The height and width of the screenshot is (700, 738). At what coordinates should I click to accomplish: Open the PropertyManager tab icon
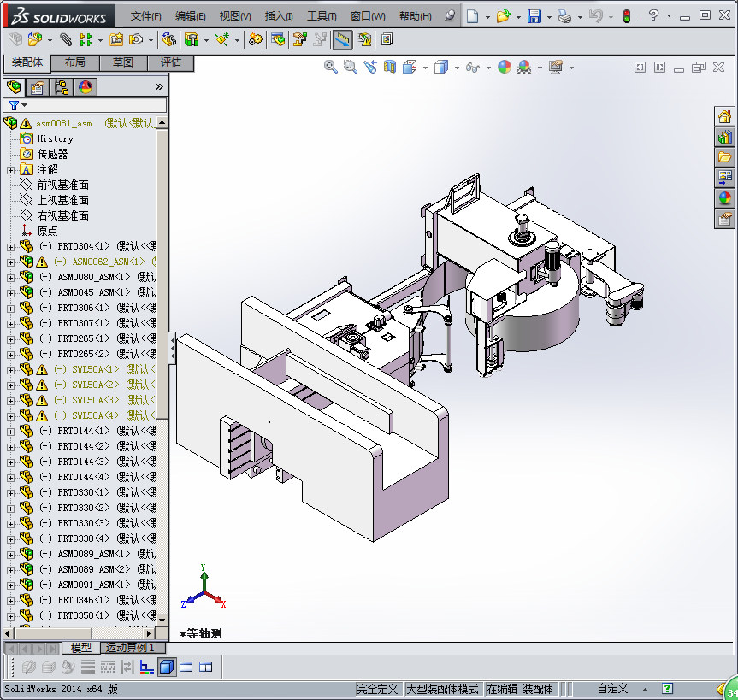37,87
